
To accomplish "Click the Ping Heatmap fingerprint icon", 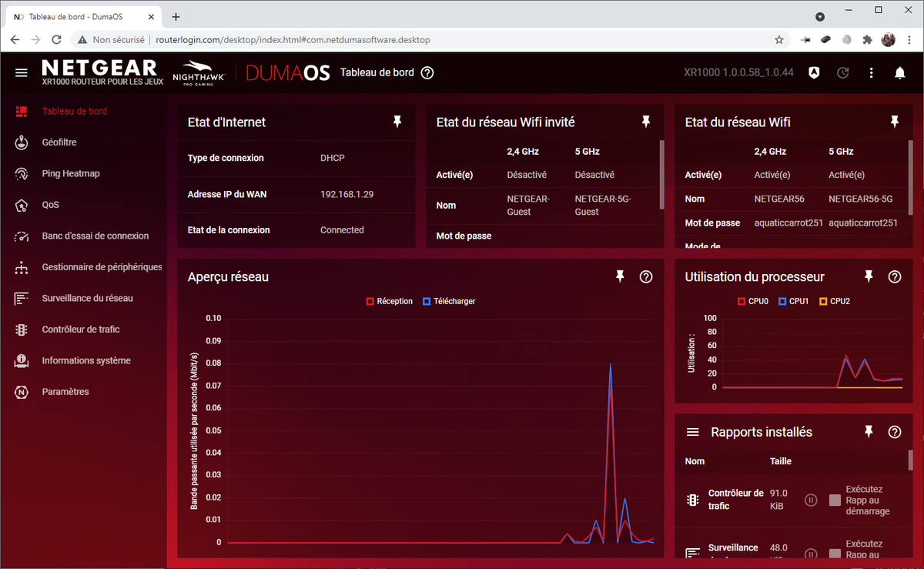I will [x=22, y=174].
